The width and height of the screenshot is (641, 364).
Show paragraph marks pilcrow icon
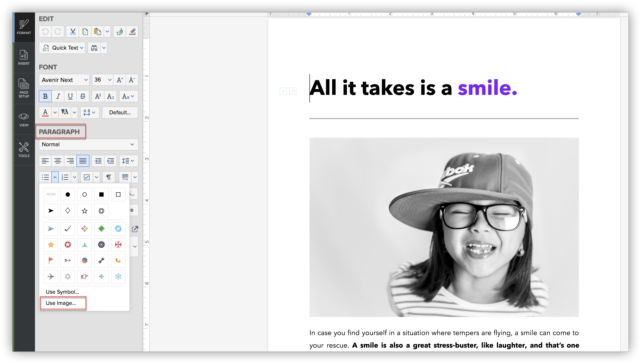[x=109, y=177]
